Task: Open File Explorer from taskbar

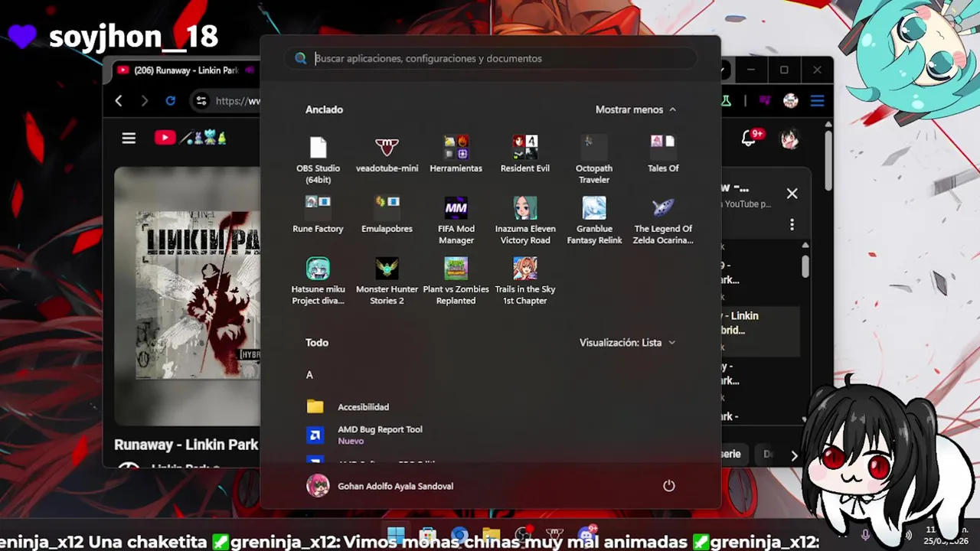Action: pos(491,535)
